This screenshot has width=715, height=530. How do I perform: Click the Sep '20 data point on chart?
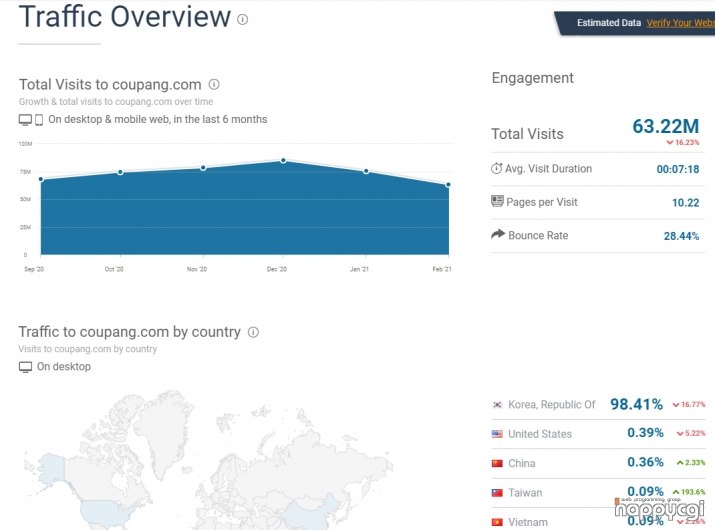click(41, 179)
